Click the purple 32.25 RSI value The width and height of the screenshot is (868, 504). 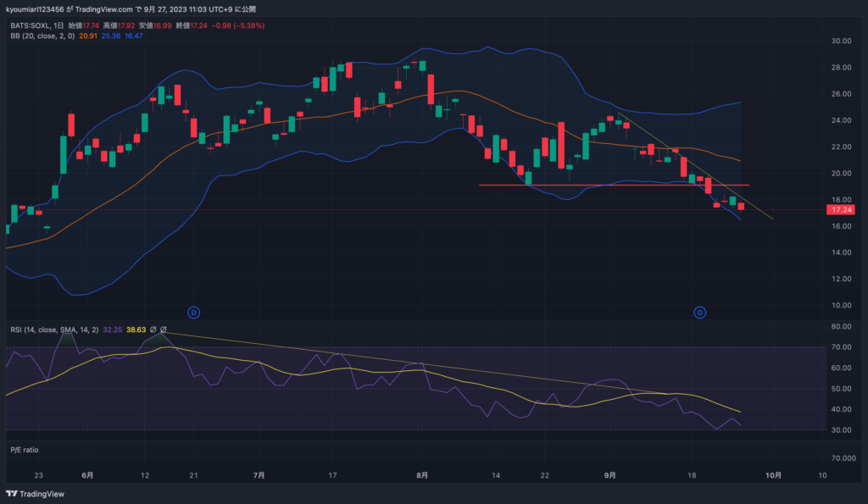point(113,330)
